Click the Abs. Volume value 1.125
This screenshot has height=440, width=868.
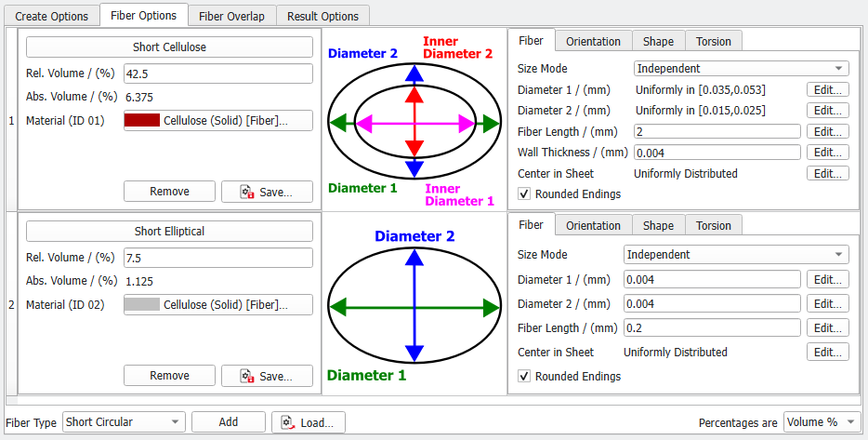pos(139,281)
